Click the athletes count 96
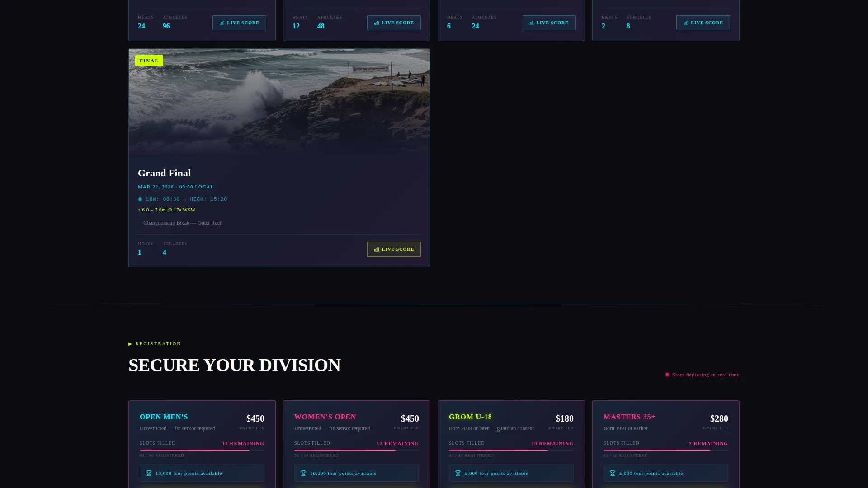This screenshot has height=488, width=868. pos(166,26)
